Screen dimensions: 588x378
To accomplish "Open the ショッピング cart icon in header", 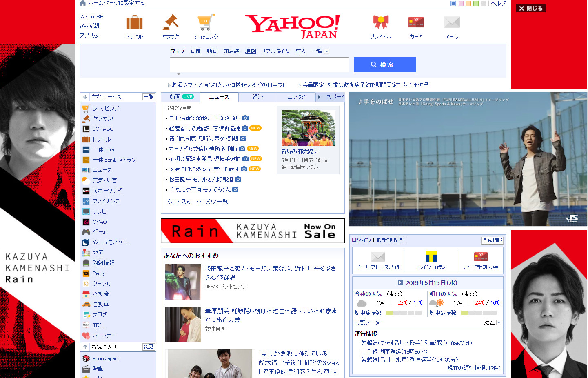I will point(206,22).
